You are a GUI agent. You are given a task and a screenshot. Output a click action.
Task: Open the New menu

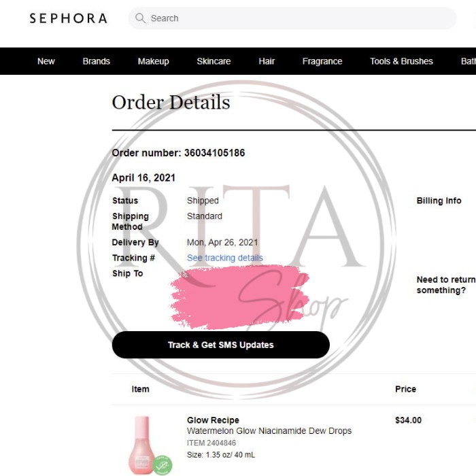[46, 61]
